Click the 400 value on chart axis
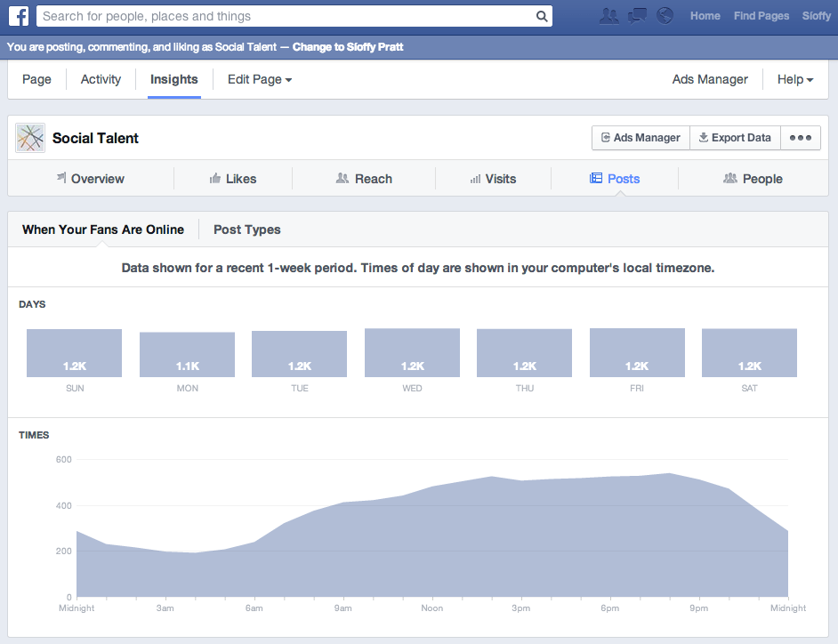This screenshot has height=644, width=838. point(63,505)
